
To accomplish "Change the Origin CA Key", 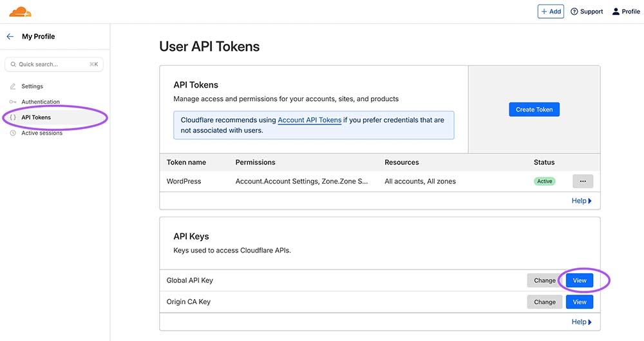I will pos(544,302).
